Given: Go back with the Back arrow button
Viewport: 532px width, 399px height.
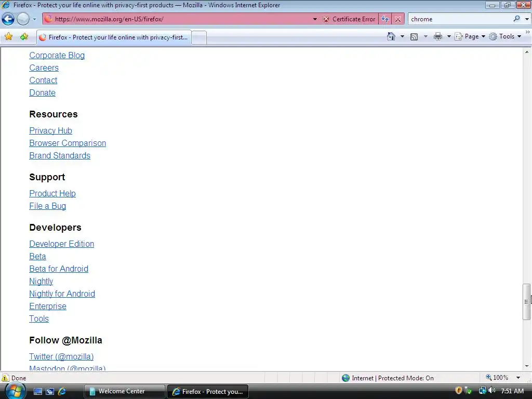Looking at the screenshot, I should [8, 19].
